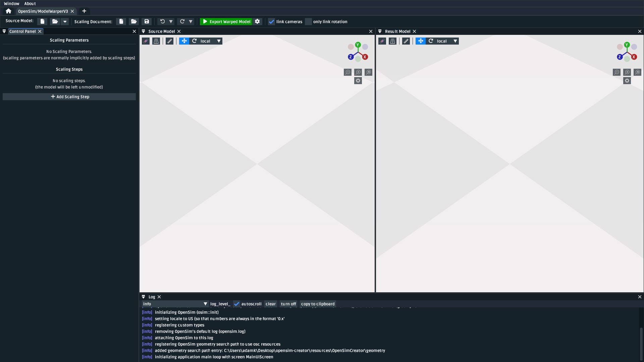Create a new Source Model file
Viewport: 644px width, 362px height.
[x=42, y=21]
